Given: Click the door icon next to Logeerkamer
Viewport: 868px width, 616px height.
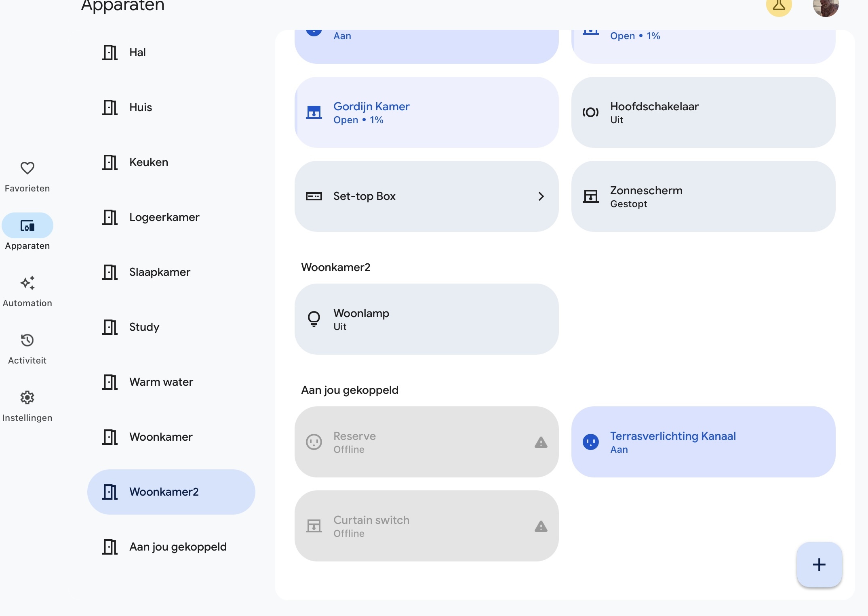Looking at the screenshot, I should pyautogui.click(x=110, y=217).
